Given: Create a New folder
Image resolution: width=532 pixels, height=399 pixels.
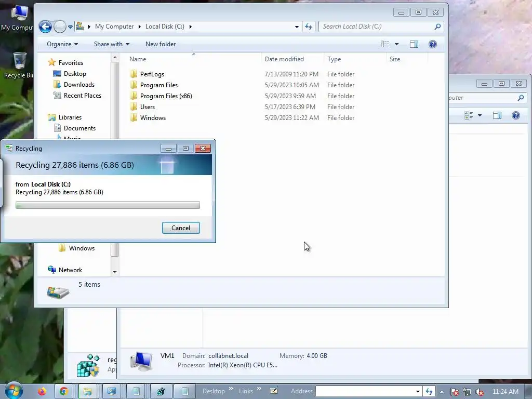Looking at the screenshot, I should [x=161, y=44].
